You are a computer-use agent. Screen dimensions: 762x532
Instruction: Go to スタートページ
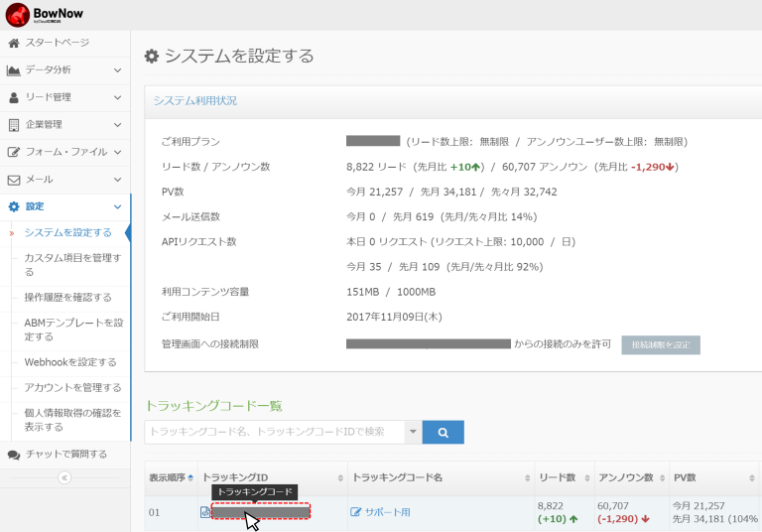tap(58, 43)
